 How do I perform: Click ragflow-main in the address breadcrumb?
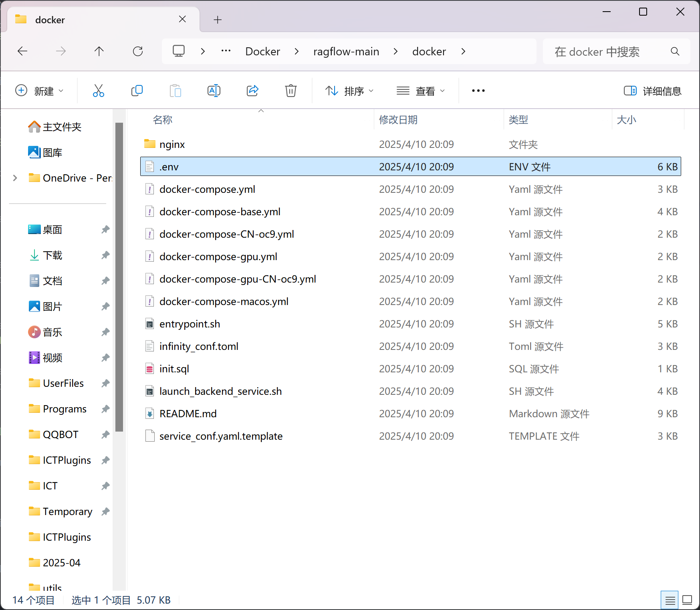click(346, 51)
